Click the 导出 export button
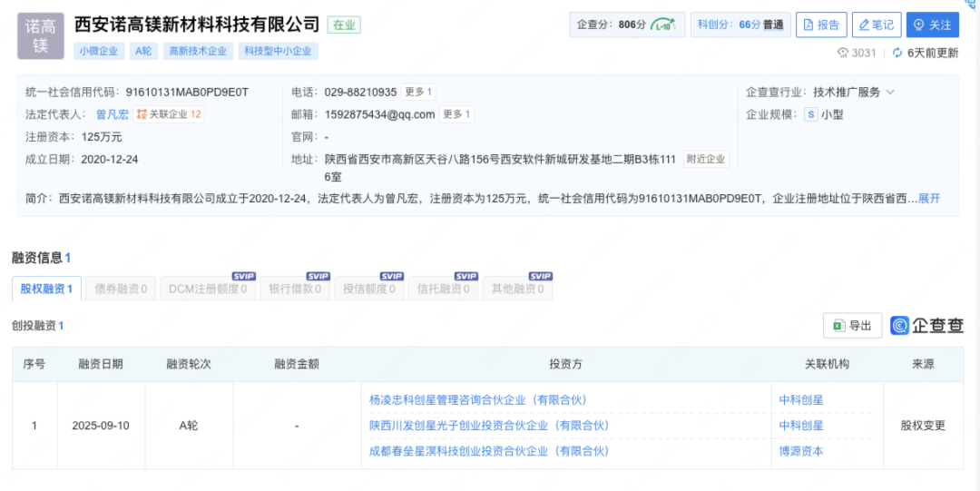980x491 pixels. tap(852, 326)
